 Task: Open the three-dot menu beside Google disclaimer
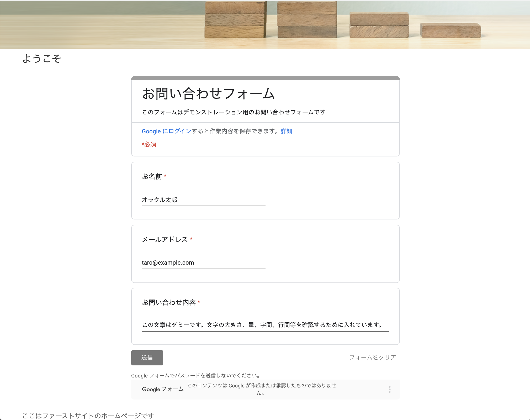390,389
